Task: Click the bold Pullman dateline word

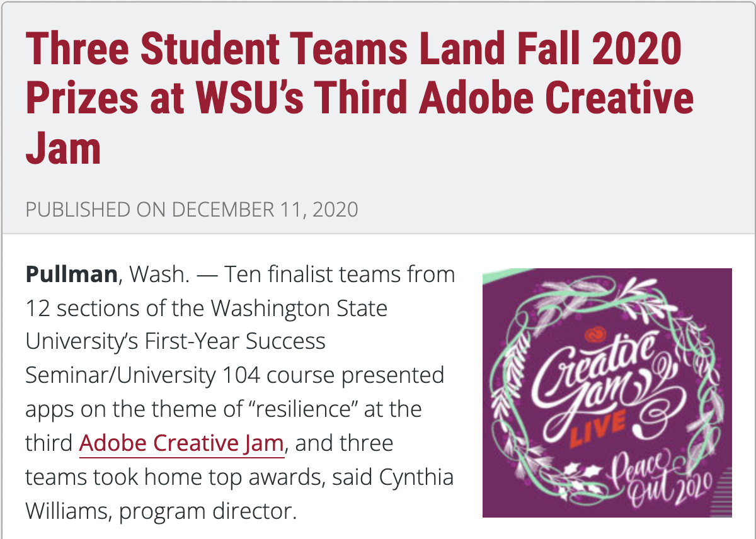Action: [x=71, y=275]
